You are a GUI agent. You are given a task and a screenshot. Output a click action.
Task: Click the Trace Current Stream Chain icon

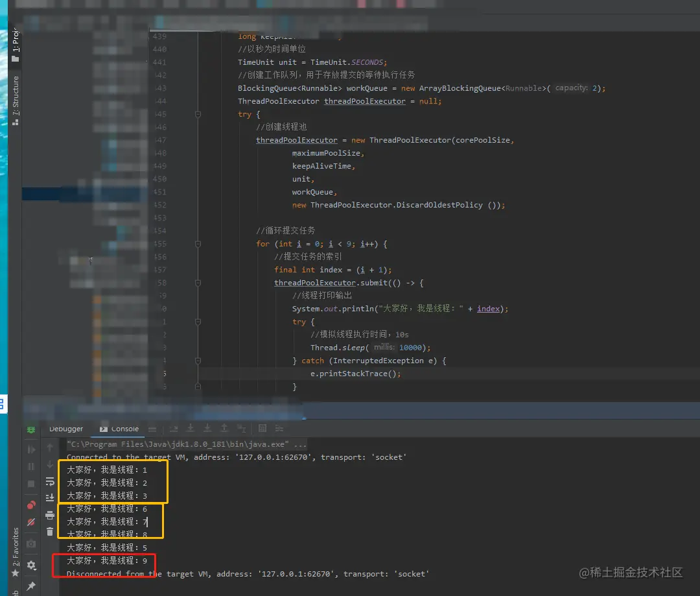coord(279,429)
